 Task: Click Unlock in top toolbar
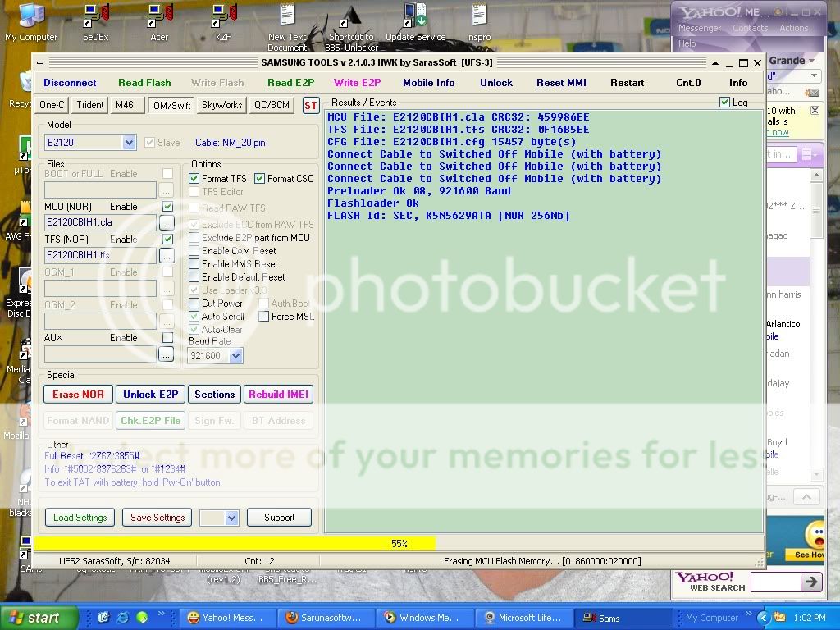(x=496, y=83)
